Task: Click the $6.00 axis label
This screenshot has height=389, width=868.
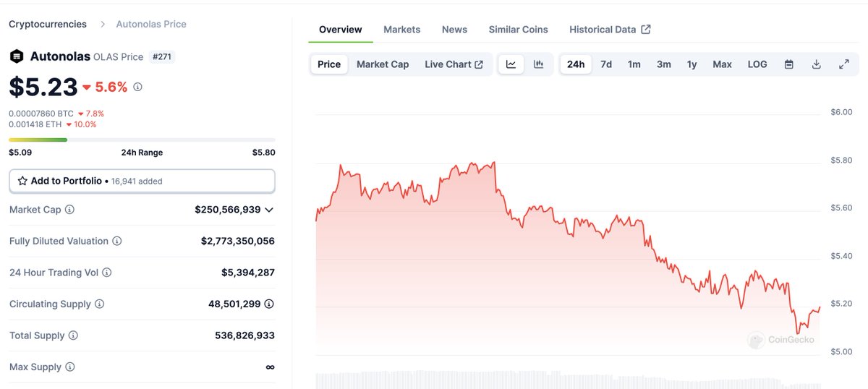Action: tap(841, 112)
